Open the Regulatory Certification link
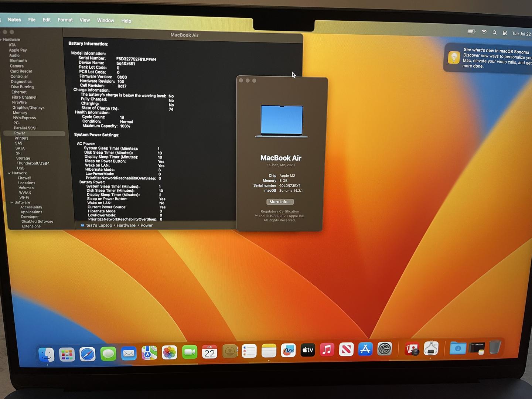The height and width of the screenshot is (399, 532). click(x=280, y=211)
